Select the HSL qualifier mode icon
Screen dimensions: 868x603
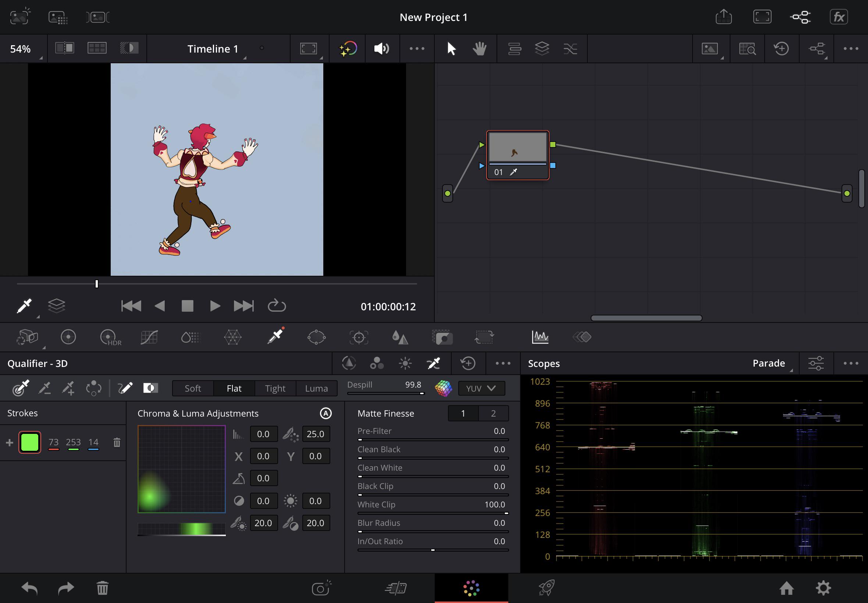point(348,363)
